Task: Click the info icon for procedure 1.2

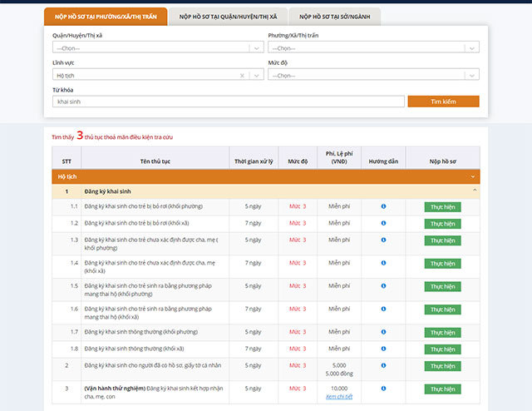Action: (x=383, y=223)
